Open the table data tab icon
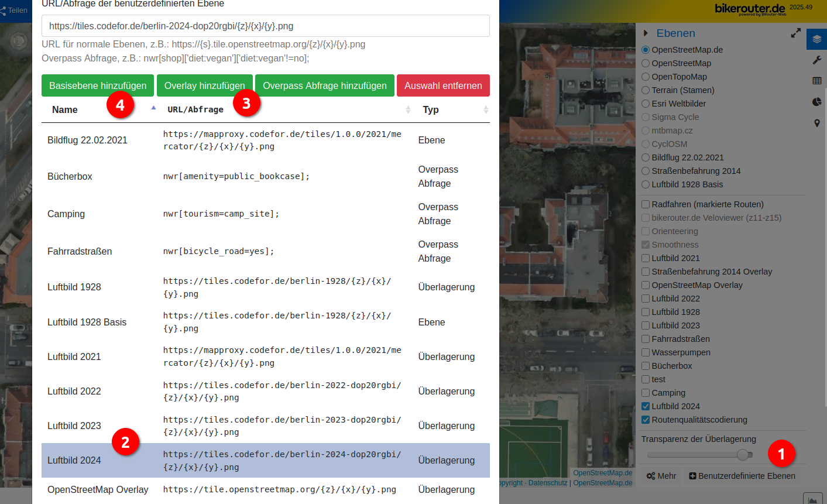827x504 pixels. coord(816,81)
